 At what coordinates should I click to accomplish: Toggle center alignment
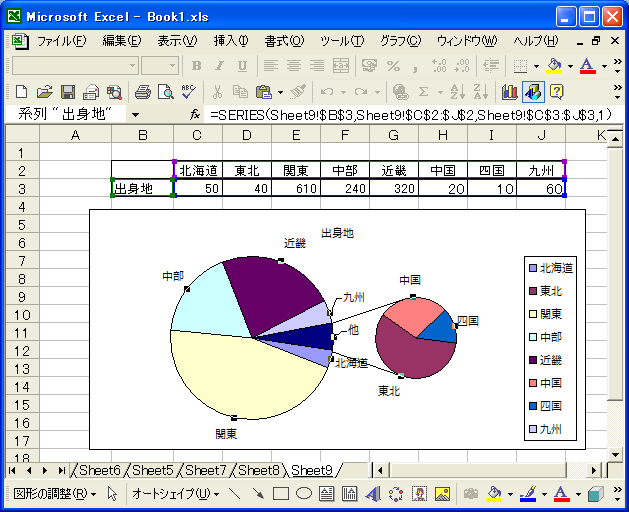tap(294, 65)
